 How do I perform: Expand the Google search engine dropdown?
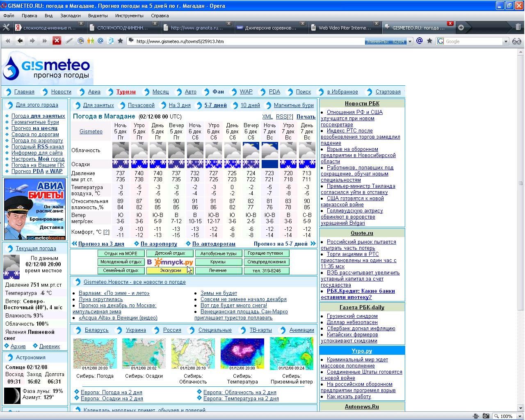506,41
